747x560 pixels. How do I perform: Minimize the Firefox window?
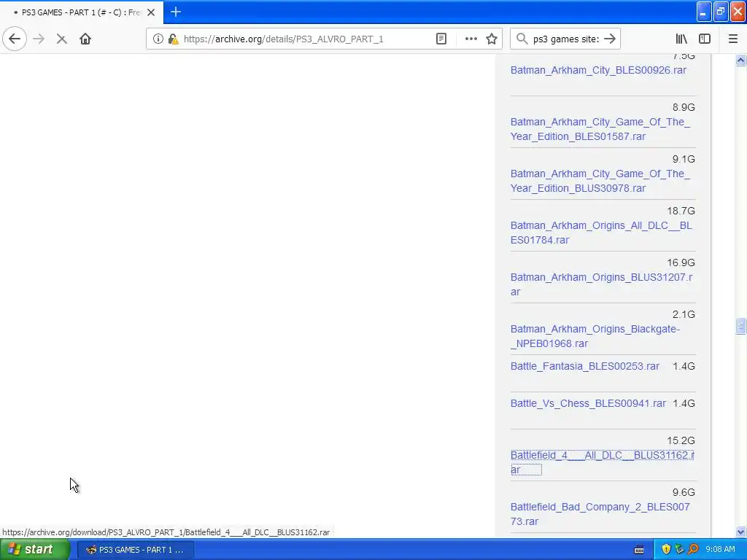pyautogui.click(x=704, y=12)
